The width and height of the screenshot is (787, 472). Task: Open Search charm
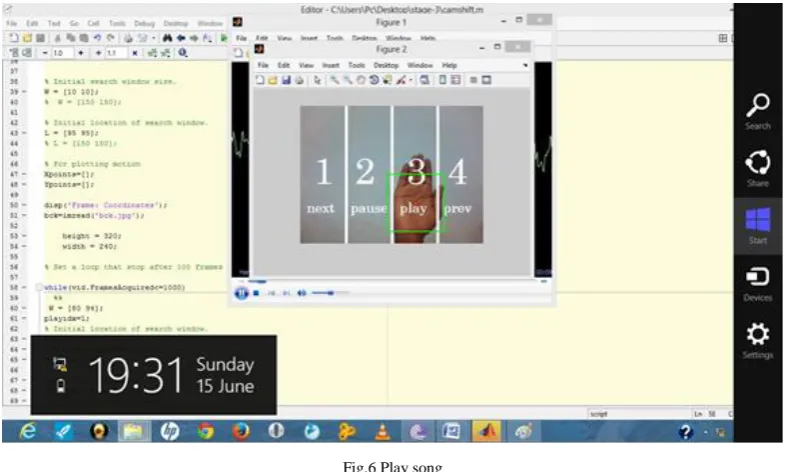[x=757, y=111]
